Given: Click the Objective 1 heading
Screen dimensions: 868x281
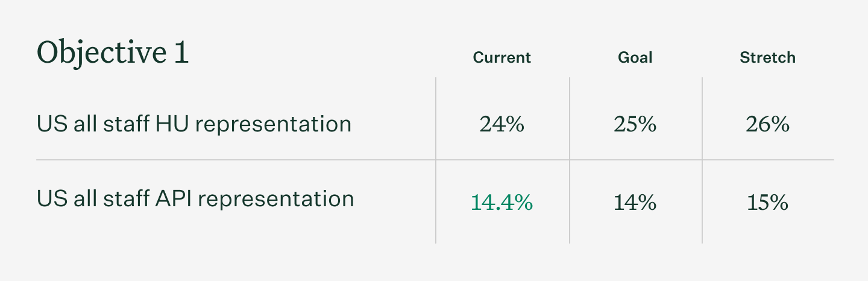Looking at the screenshot, I should point(113,53).
